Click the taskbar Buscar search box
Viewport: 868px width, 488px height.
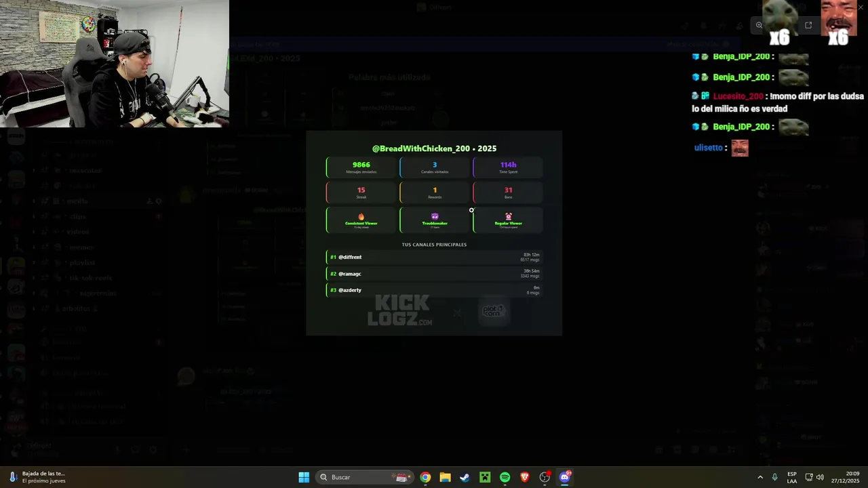point(366,477)
